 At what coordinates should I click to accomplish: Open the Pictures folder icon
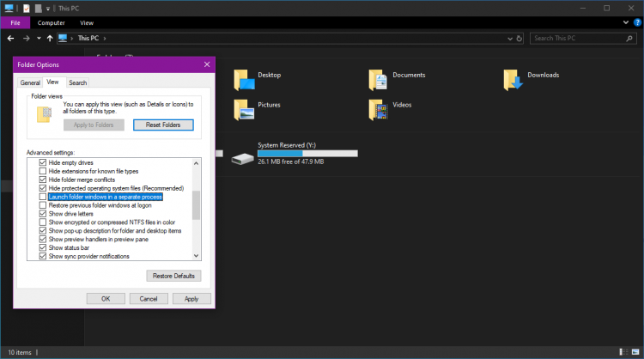coord(244,110)
